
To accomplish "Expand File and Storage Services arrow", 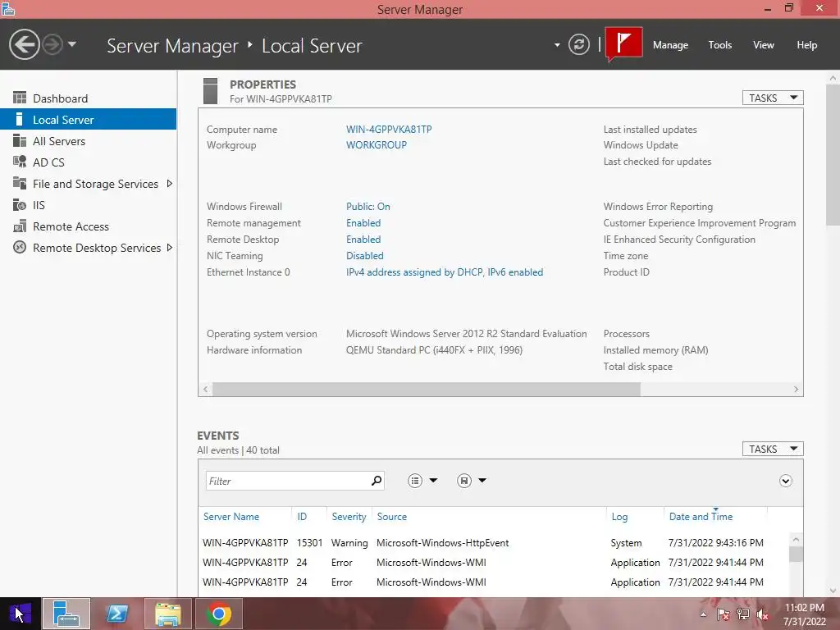I will 169,184.
